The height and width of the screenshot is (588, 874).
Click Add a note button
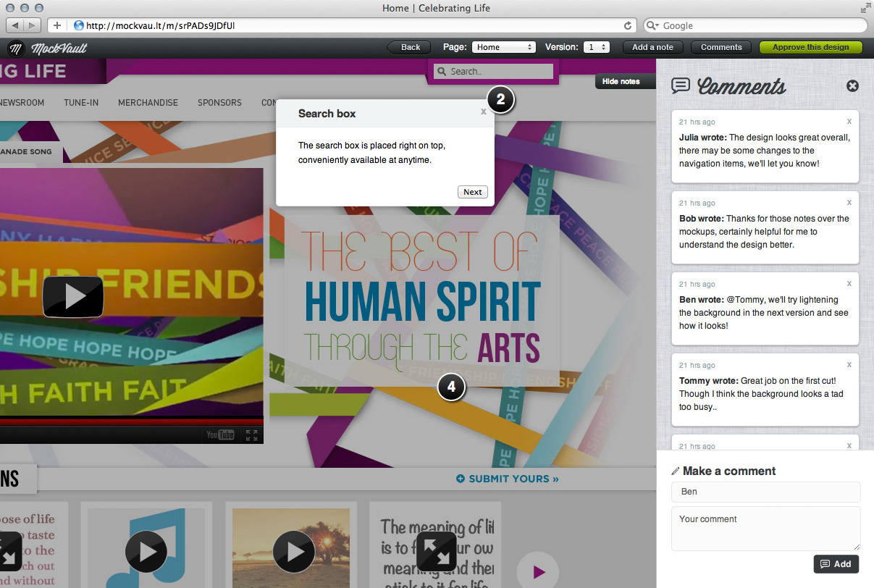pyautogui.click(x=652, y=47)
